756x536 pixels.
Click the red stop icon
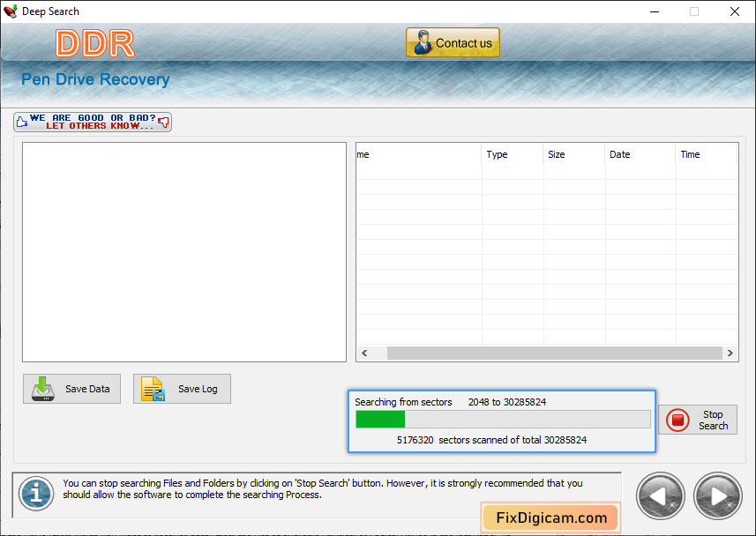[677, 420]
